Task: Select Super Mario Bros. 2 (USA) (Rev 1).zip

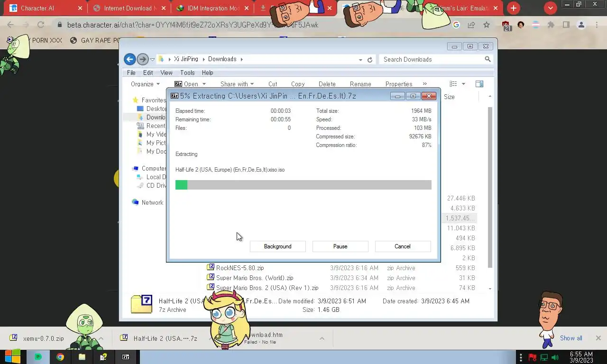Action: [x=267, y=288]
